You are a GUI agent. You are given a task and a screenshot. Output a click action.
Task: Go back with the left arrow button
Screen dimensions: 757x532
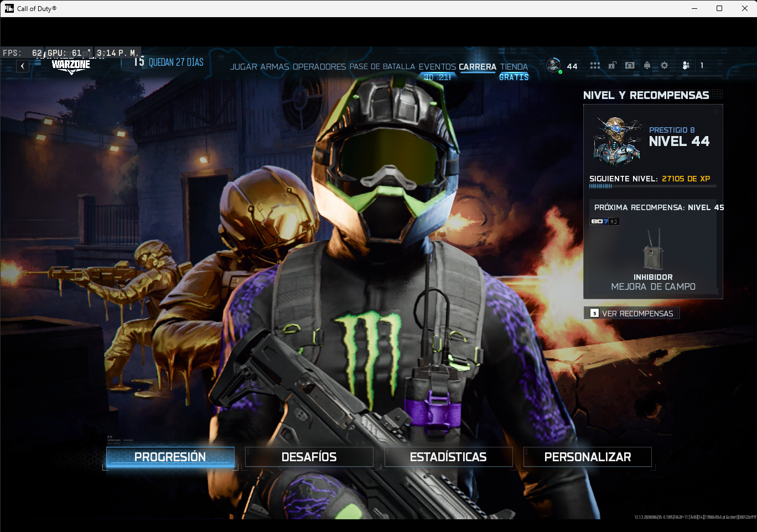(x=22, y=66)
